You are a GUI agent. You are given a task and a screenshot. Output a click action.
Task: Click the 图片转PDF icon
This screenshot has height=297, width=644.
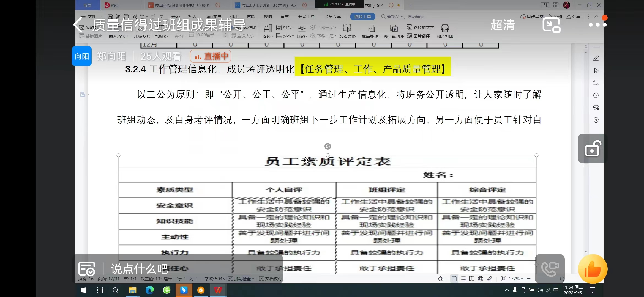click(394, 29)
